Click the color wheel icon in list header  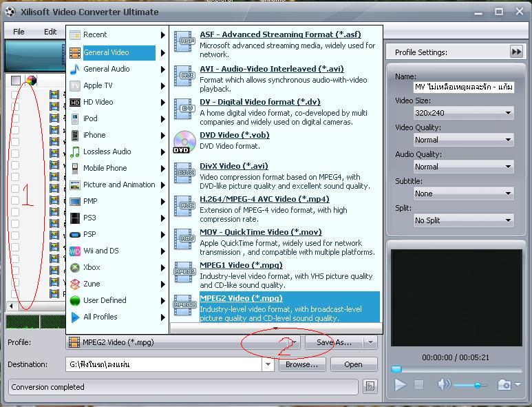[x=31, y=81]
